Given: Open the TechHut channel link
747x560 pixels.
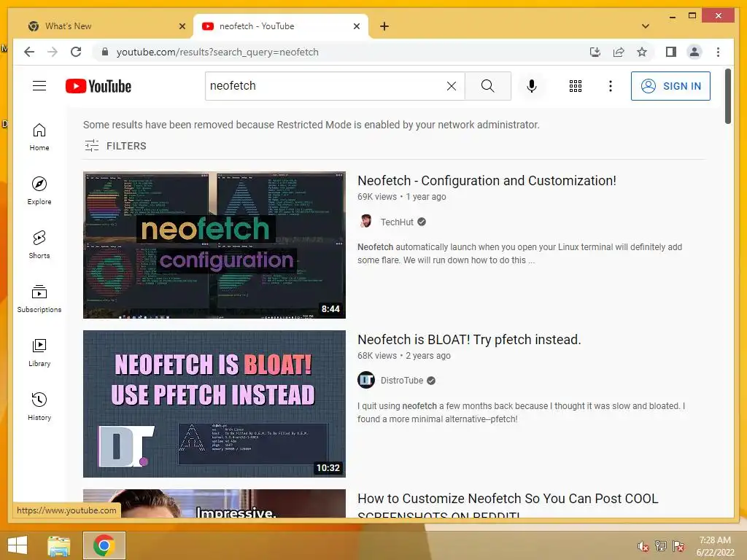Looking at the screenshot, I should click(397, 222).
